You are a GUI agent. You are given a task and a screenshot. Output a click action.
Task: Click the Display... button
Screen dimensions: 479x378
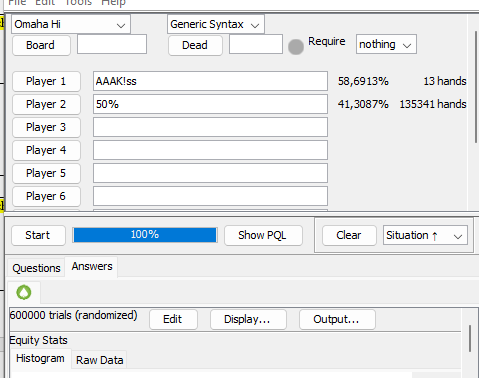click(248, 319)
